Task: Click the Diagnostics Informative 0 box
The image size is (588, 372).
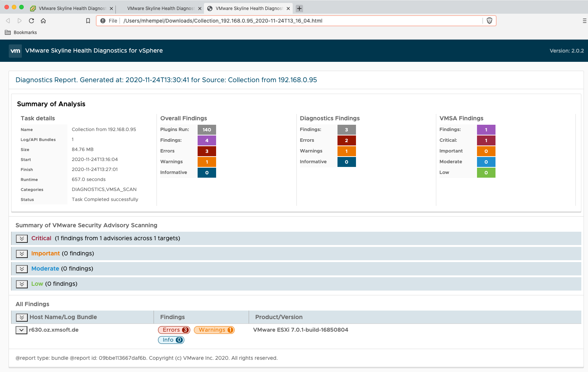Action: (347, 162)
